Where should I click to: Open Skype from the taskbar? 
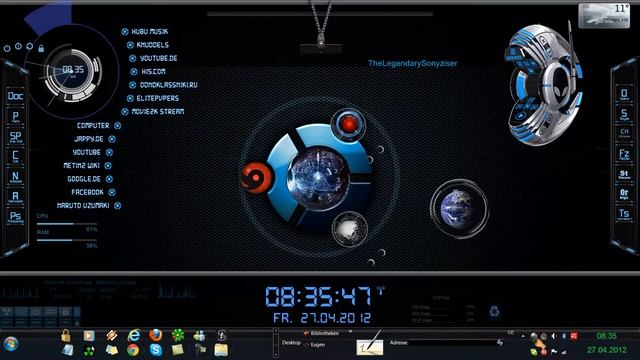click(x=155, y=350)
